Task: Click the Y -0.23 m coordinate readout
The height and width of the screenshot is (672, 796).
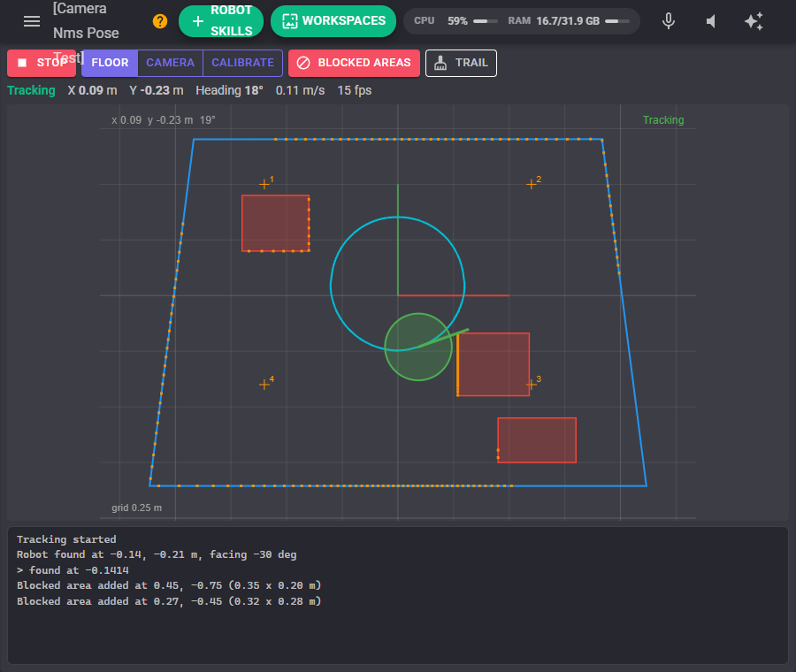Action: (x=157, y=90)
